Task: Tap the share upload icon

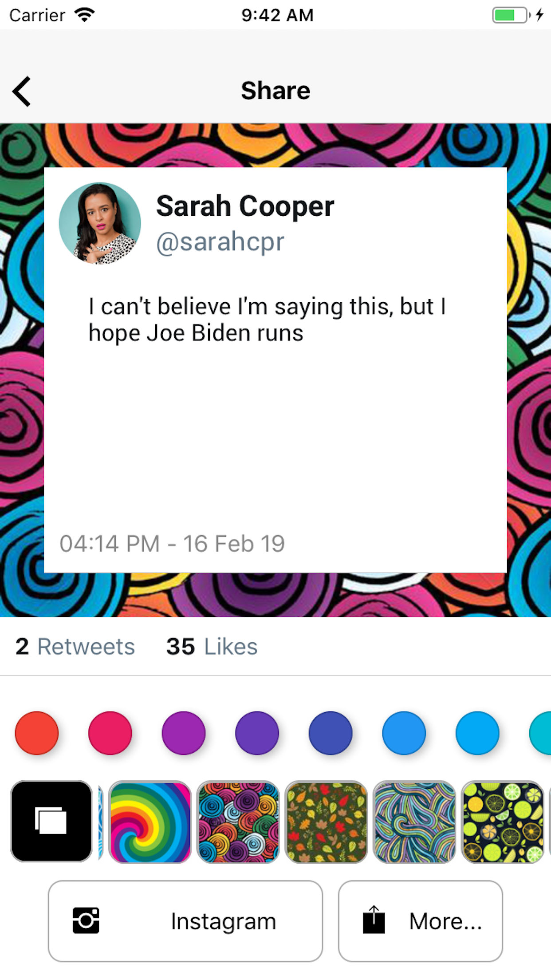Action: (374, 921)
